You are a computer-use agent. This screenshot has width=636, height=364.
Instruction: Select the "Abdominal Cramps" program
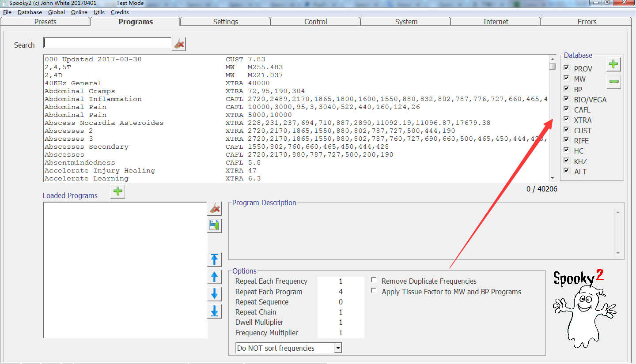pos(296,91)
